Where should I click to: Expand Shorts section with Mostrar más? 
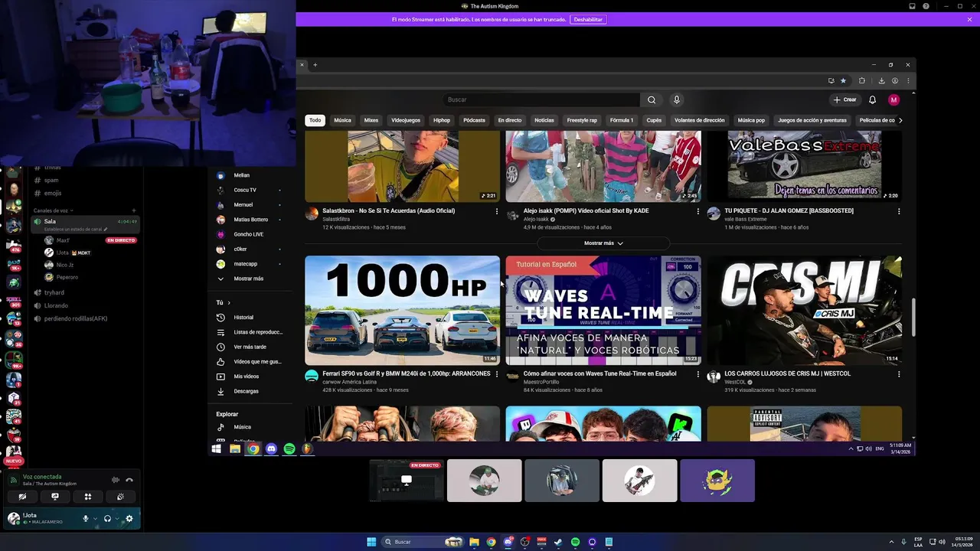[x=603, y=243]
